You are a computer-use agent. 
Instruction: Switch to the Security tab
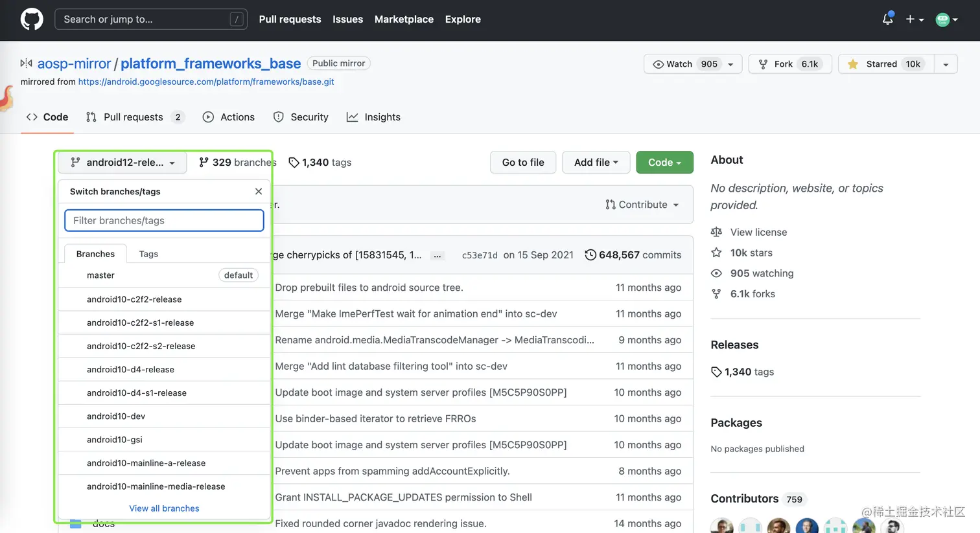click(301, 117)
